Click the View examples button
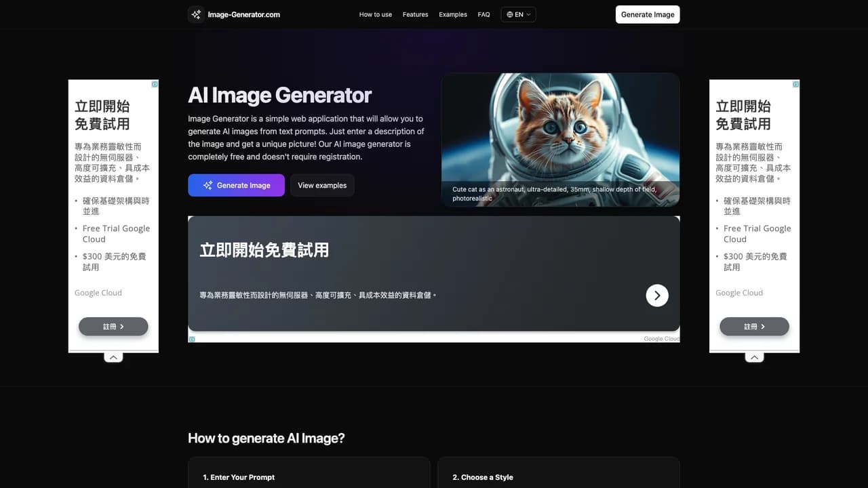This screenshot has height=488, width=868. [322, 185]
